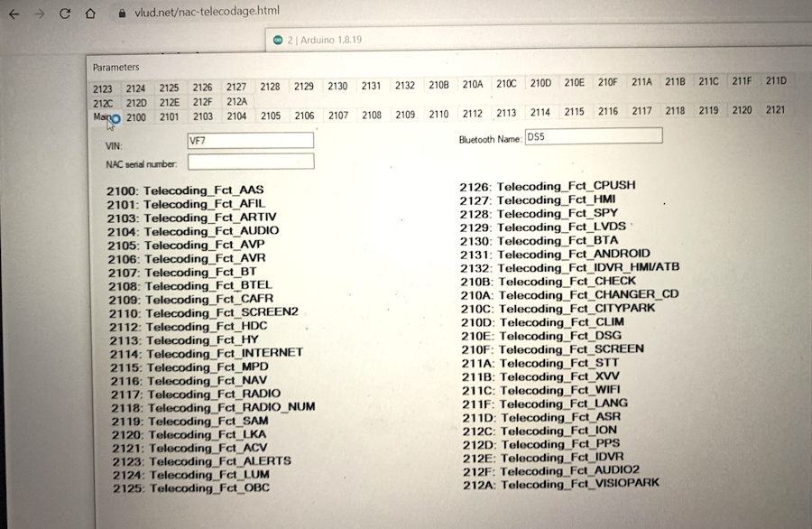The image size is (812, 529).
Task: Select the 212C tab
Action: 103,103
